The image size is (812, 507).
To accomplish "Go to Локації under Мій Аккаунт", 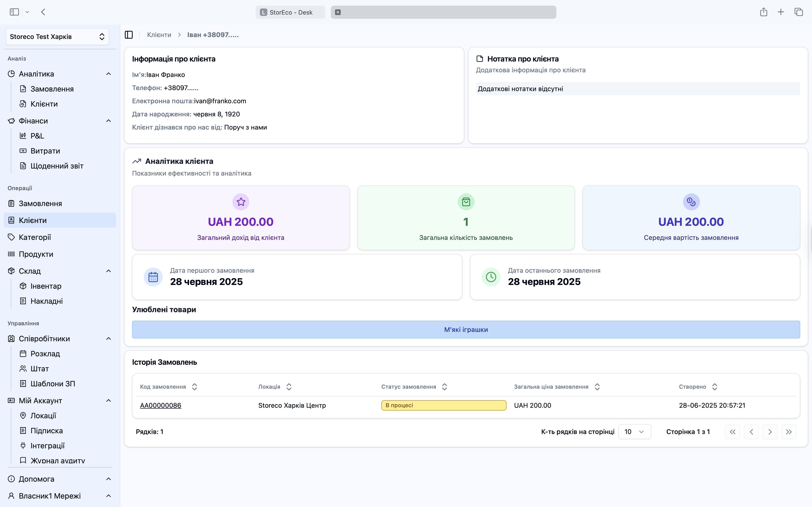I will [43, 415].
